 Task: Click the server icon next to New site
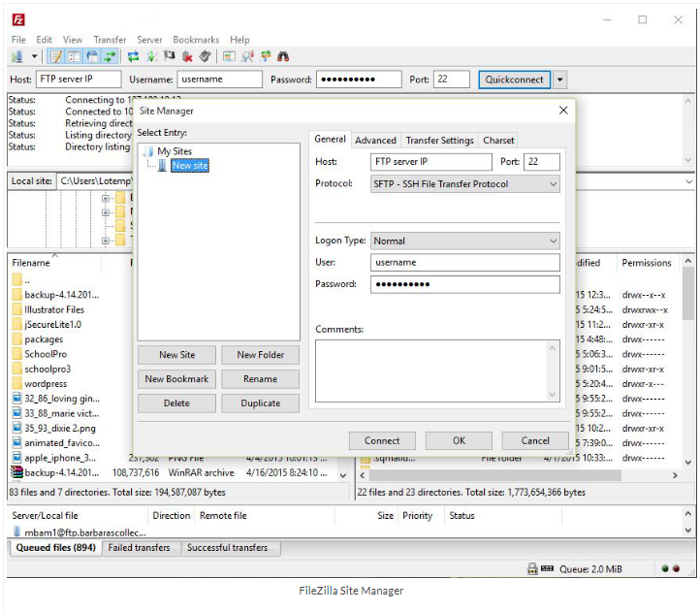pyautogui.click(x=163, y=166)
